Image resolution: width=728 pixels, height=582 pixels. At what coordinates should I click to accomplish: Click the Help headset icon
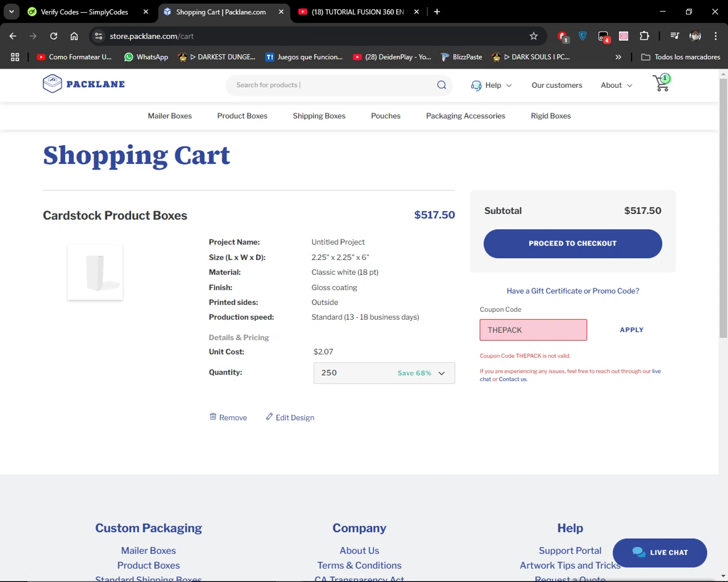coord(476,85)
